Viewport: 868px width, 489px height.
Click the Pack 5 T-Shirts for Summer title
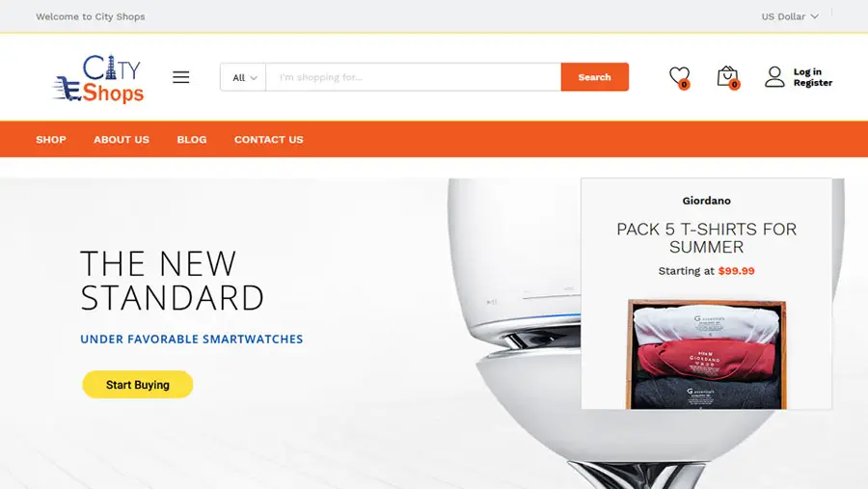click(706, 237)
